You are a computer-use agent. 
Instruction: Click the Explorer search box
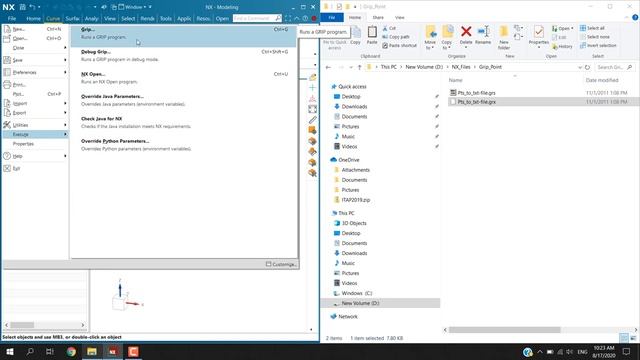tap(614, 67)
